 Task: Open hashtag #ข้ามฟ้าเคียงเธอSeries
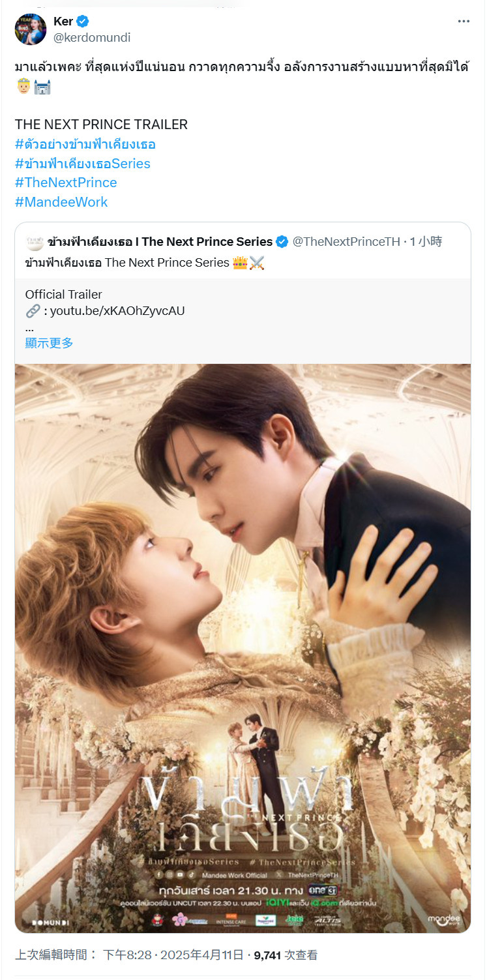(x=83, y=164)
